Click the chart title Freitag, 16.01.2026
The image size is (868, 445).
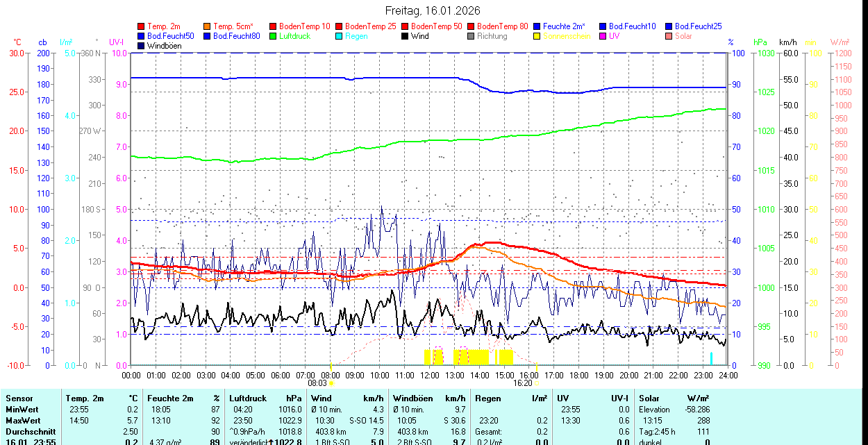[x=433, y=10]
